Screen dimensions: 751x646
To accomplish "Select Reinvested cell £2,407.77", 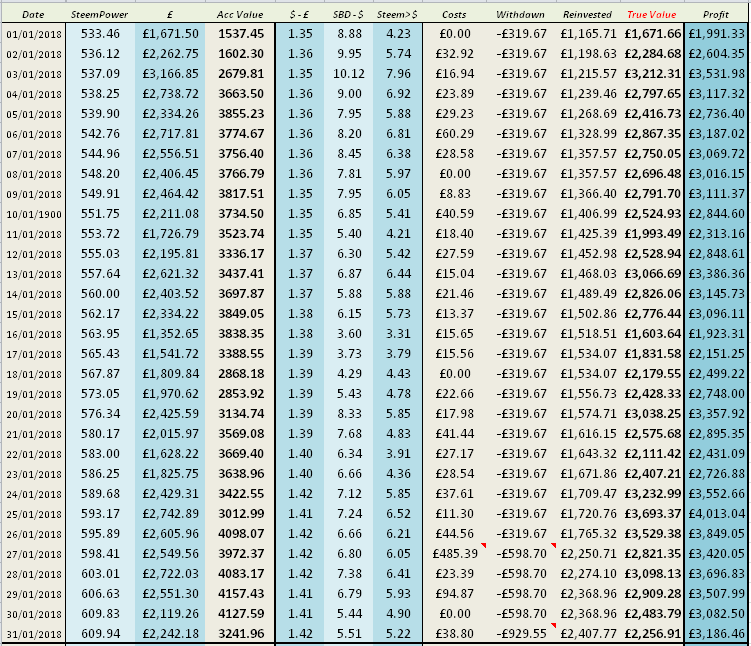I will point(588,634).
